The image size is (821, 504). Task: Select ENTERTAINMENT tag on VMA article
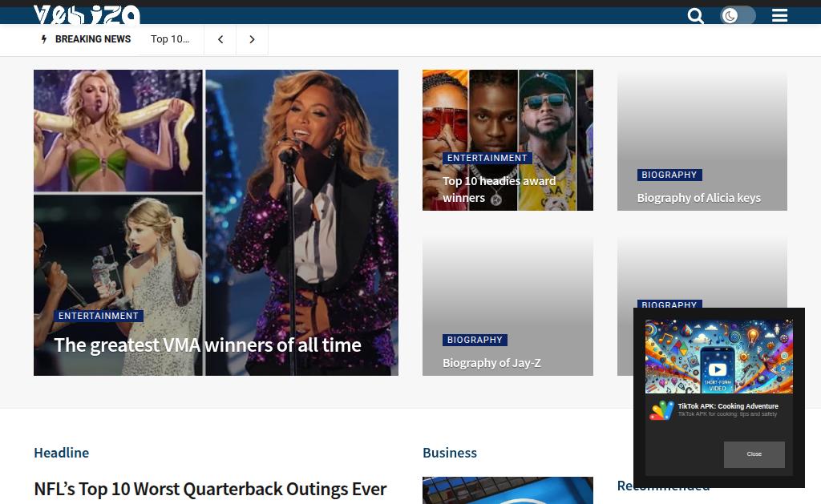point(99,316)
